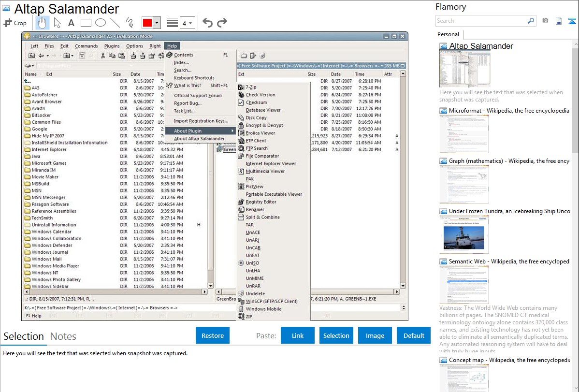Viewport: 579px width, 392px height.
Task: Activate the hand pan tool
Action: click(x=42, y=23)
